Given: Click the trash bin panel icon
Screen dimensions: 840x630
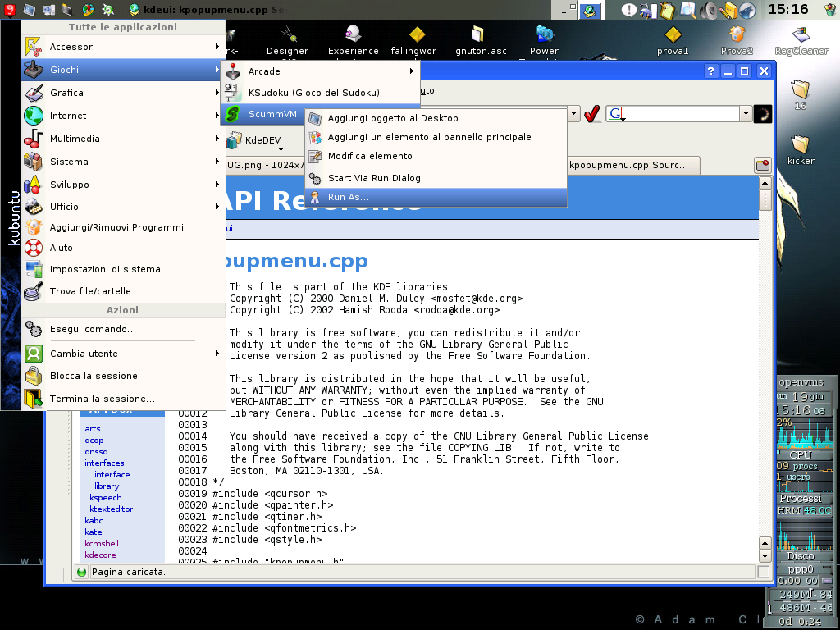Looking at the screenshot, I should tap(830, 10).
